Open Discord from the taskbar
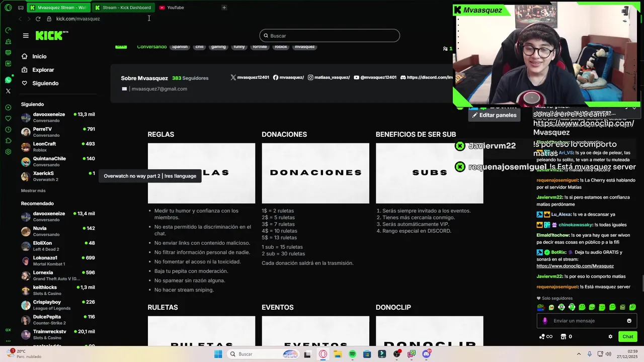Screen dimensions: 644x362 click(427, 354)
